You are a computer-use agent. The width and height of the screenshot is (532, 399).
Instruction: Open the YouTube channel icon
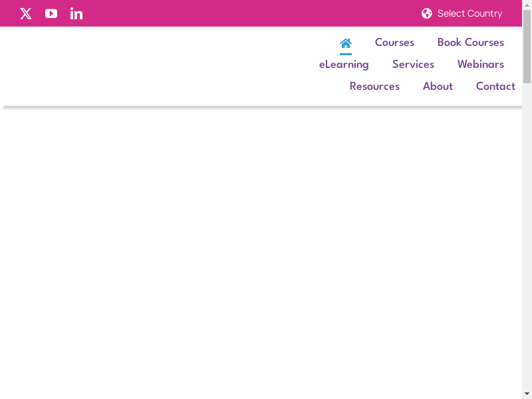pyautogui.click(x=51, y=13)
